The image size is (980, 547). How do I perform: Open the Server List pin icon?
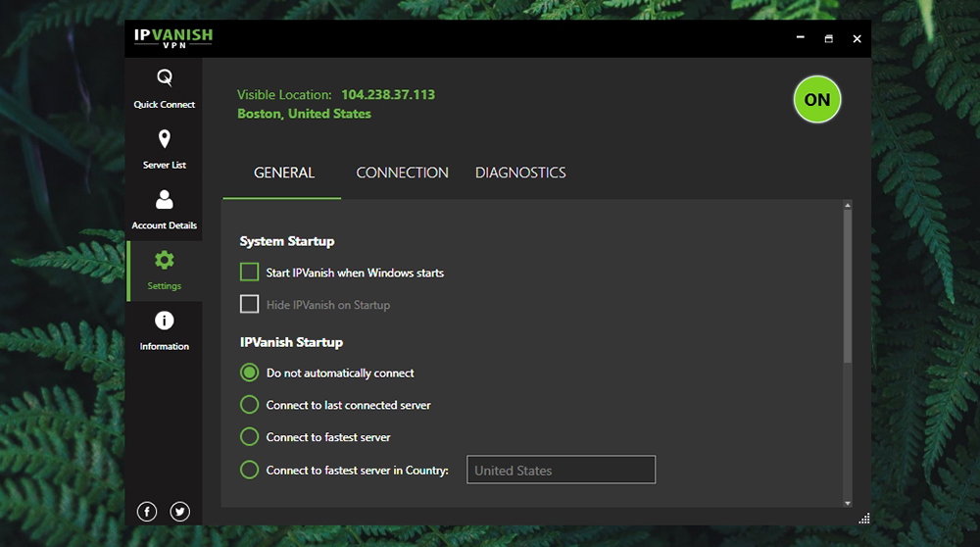(165, 139)
